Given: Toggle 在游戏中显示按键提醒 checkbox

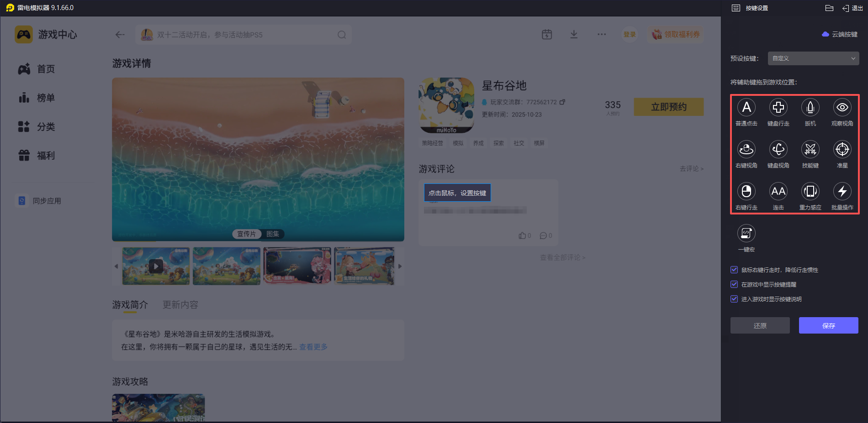Looking at the screenshot, I should point(734,284).
